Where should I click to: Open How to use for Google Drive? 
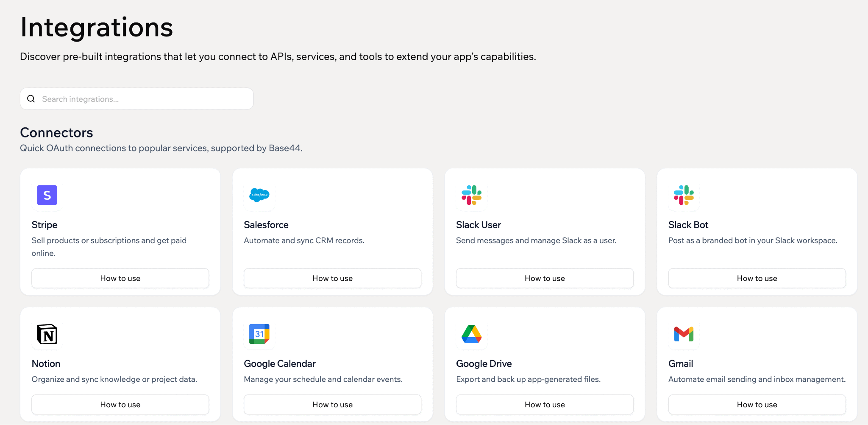tap(545, 405)
